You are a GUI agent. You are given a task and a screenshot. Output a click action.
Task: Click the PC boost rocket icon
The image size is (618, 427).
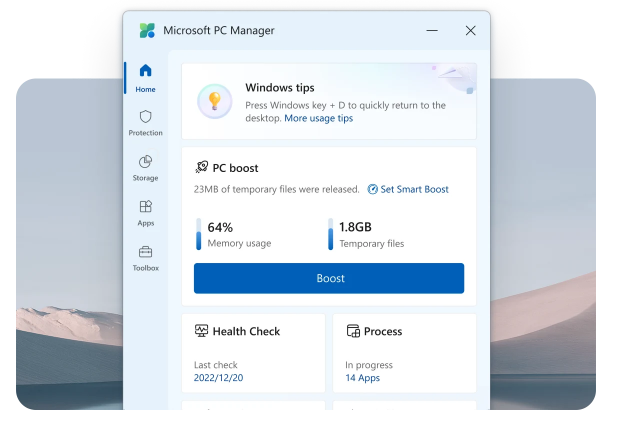point(201,167)
